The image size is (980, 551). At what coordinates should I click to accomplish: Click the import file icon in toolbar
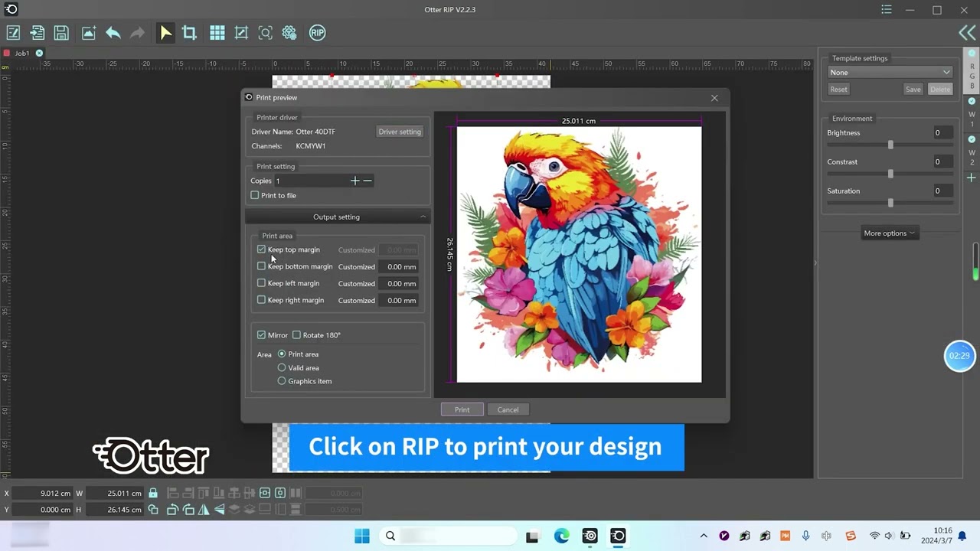point(37,33)
